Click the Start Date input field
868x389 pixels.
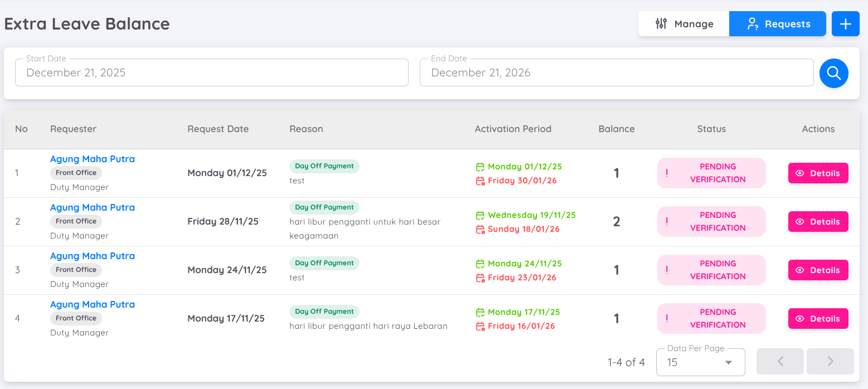point(212,72)
